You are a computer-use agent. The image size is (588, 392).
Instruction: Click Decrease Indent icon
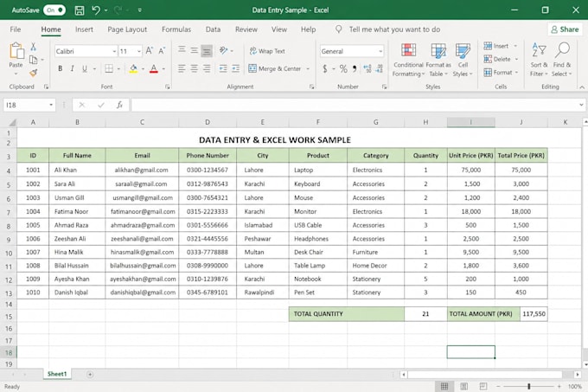(223, 68)
